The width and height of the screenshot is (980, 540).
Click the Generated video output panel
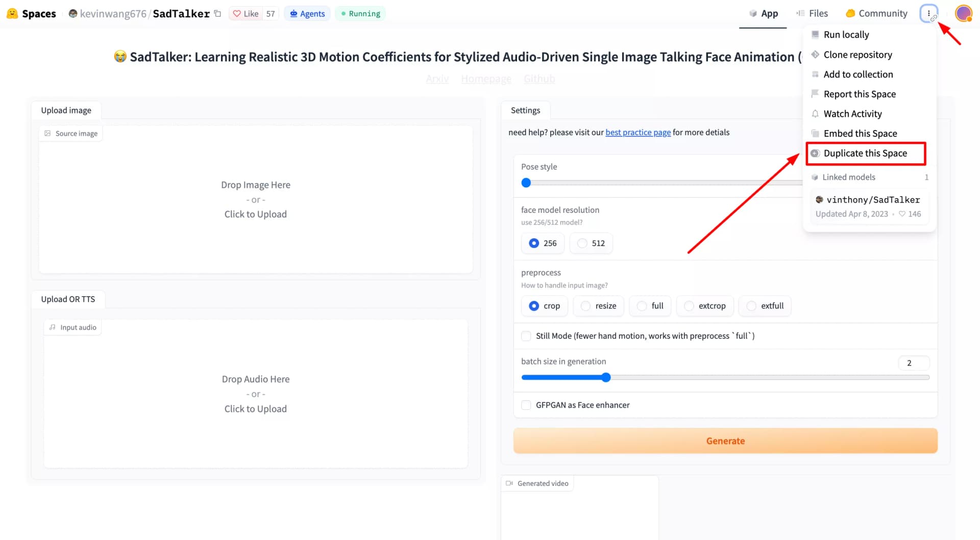coord(580,508)
